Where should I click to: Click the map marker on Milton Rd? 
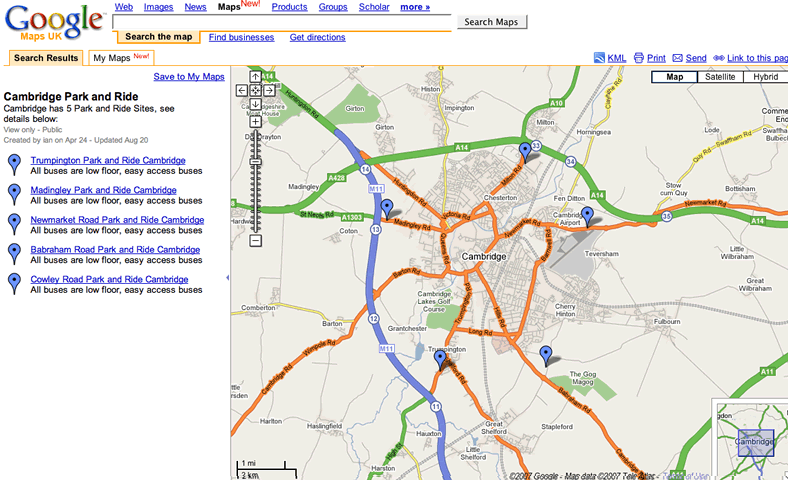coord(525,152)
